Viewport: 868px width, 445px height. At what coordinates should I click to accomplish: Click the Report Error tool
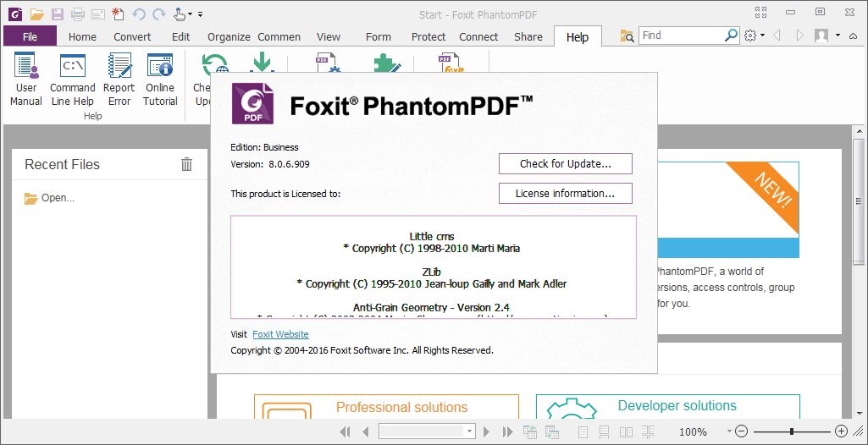119,80
